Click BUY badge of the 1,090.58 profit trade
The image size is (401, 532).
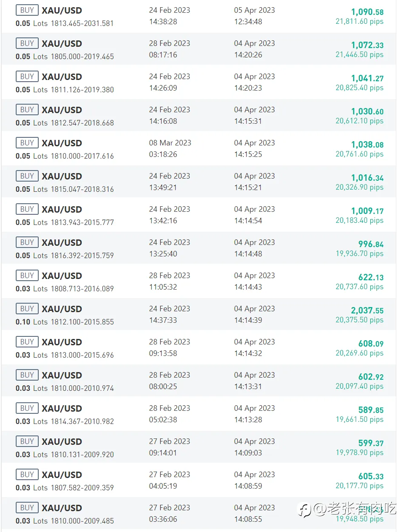click(27, 10)
